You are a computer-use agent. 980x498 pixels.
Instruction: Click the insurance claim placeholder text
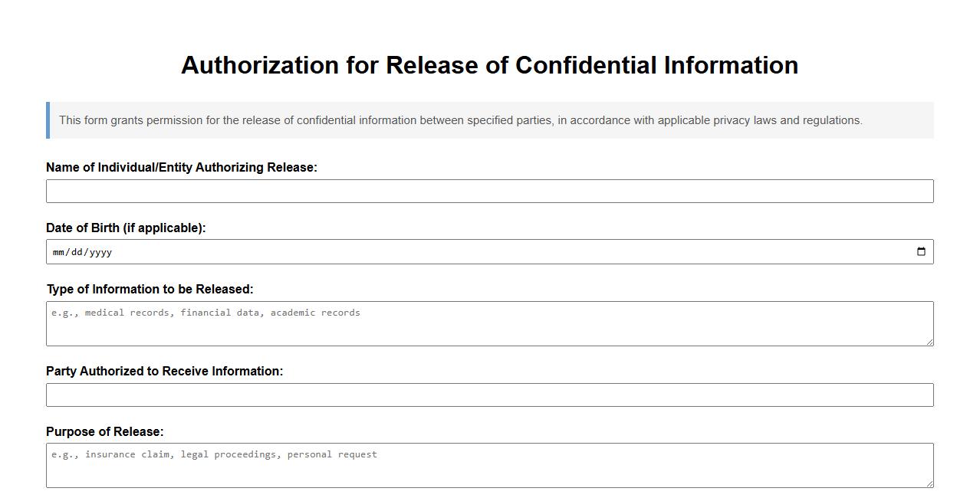click(x=214, y=454)
